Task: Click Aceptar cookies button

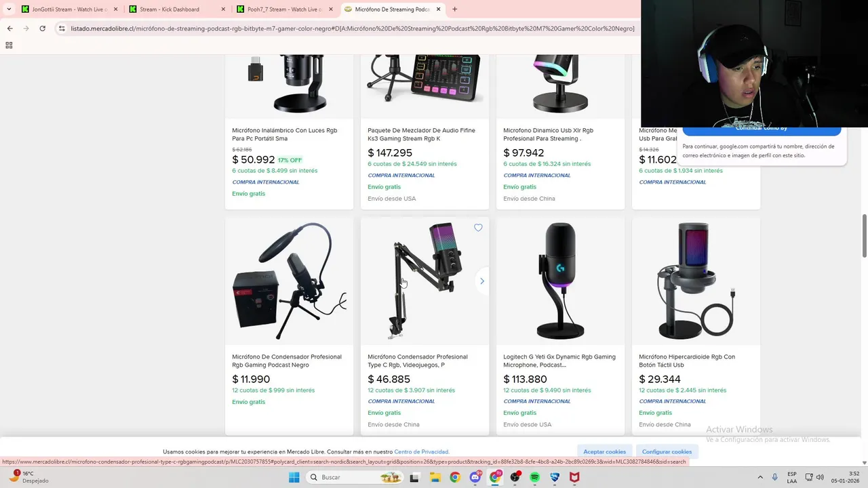Action: [605, 451]
